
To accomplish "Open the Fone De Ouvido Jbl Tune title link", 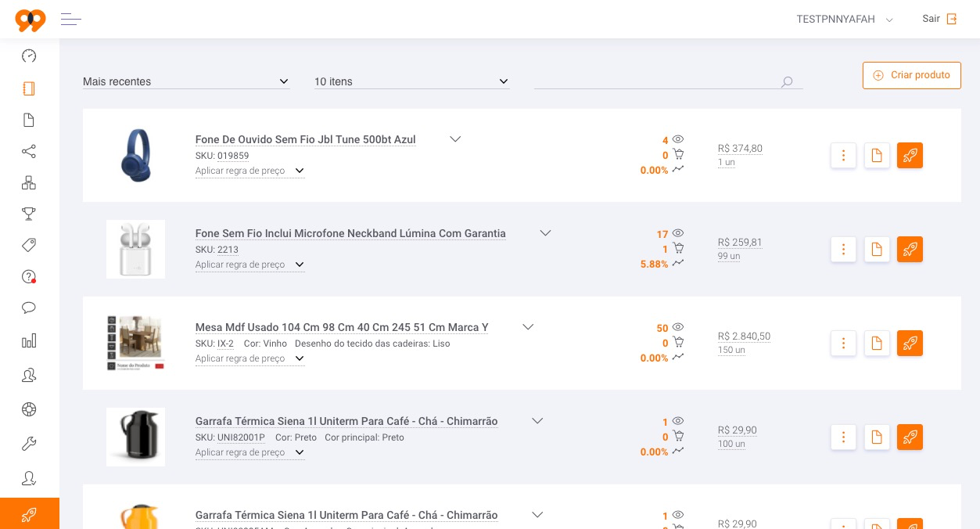I will click(306, 139).
